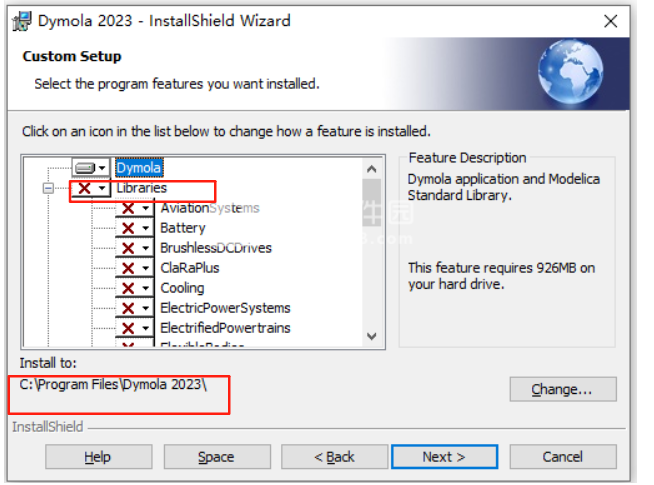The image size is (654, 485).
Task: Click the red X icon beside ClaRaPlus
Action: pos(128,268)
